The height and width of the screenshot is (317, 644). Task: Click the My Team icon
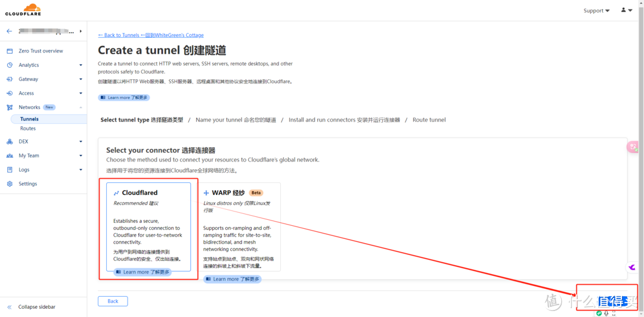click(x=10, y=156)
